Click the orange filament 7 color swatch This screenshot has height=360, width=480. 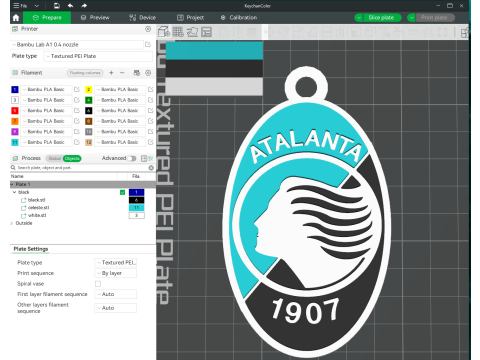(x=15, y=121)
